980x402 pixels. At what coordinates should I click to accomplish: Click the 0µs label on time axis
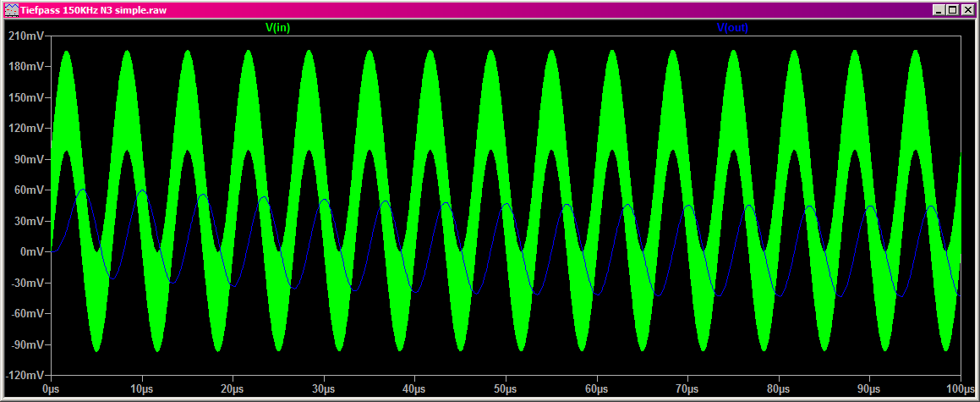point(52,388)
